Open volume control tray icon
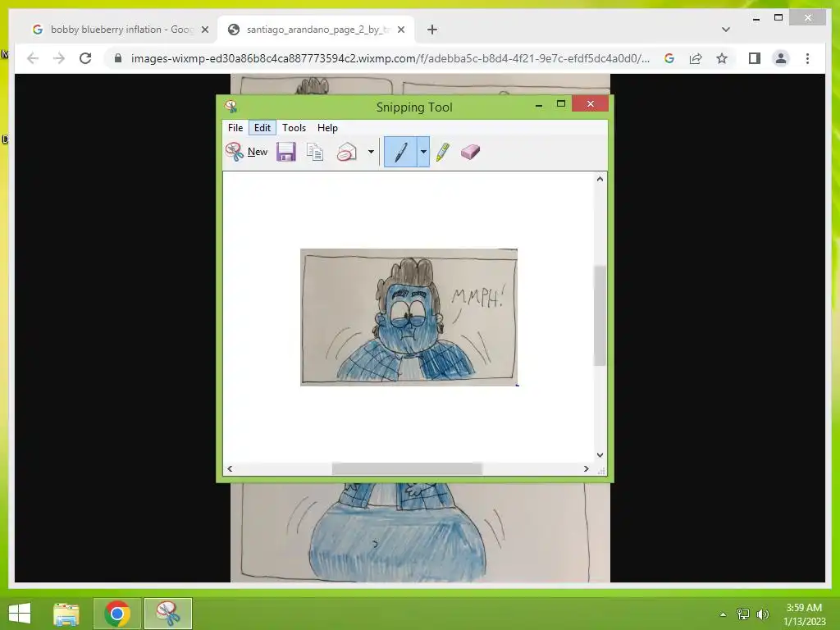Screen dimensions: 840x630 pyautogui.click(x=762, y=614)
